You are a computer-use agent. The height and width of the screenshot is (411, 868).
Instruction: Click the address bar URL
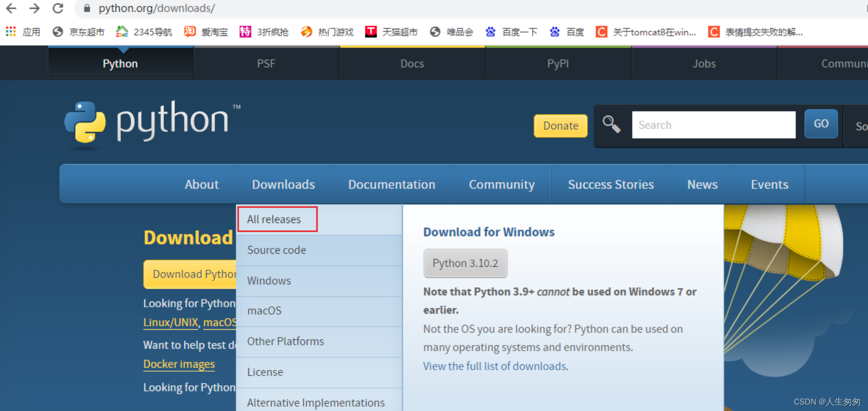[157, 8]
